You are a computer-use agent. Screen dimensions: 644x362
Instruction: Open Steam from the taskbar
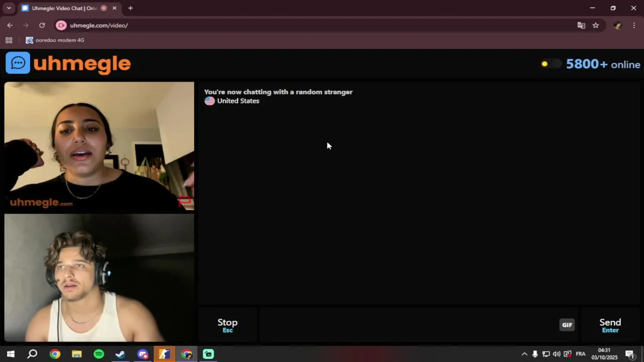(120, 354)
